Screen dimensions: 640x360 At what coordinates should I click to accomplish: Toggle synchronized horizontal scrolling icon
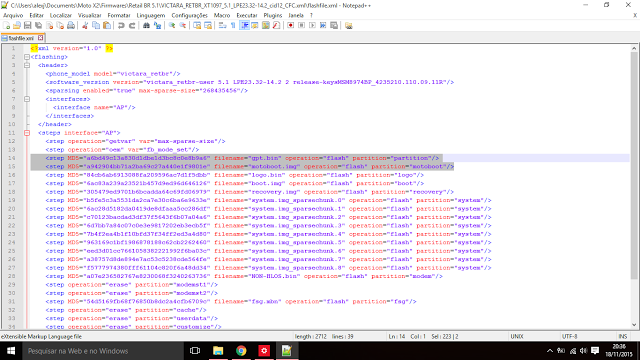point(208,26)
